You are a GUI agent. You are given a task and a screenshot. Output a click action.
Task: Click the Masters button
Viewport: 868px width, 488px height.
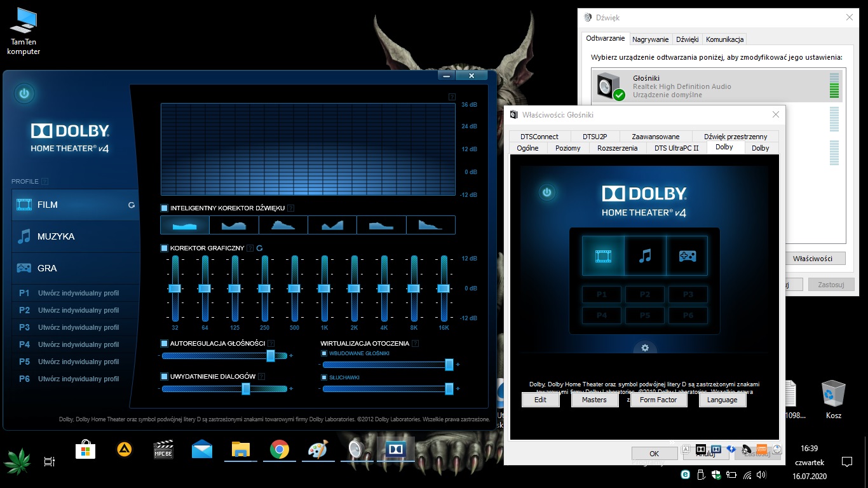pyautogui.click(x=595, y=400)
